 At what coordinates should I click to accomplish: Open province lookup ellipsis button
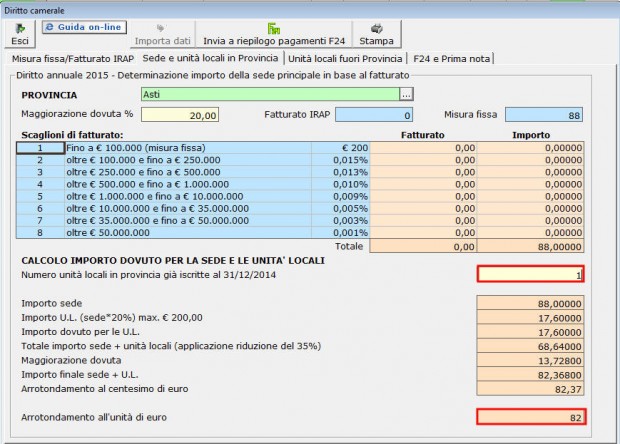(x=406, y=94)
